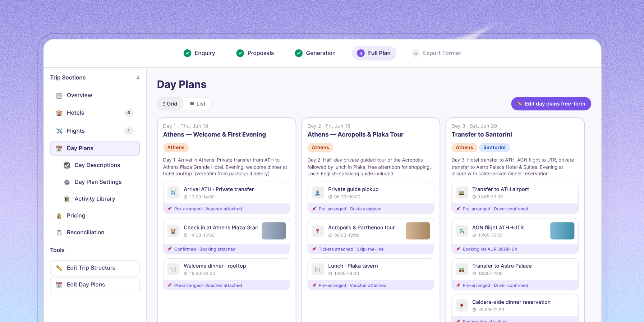Tick the Day Descriptions checkbox

point(67,165)
